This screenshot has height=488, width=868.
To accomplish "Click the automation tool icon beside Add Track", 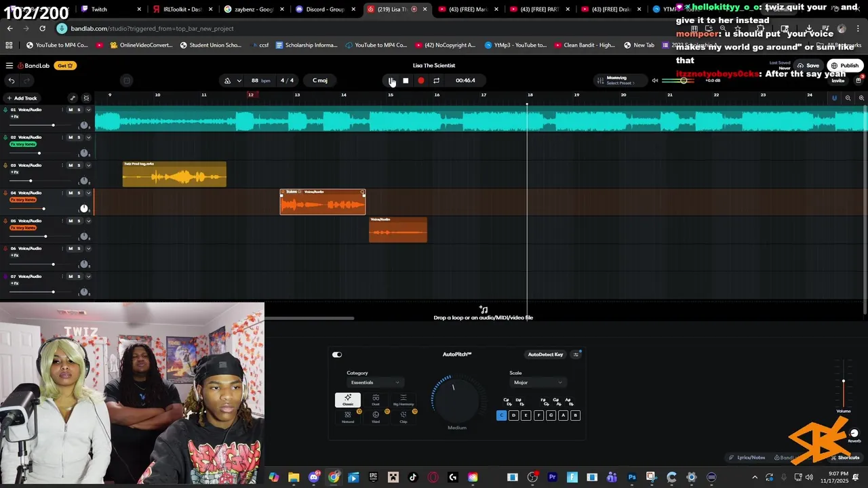I will (73, 98).
